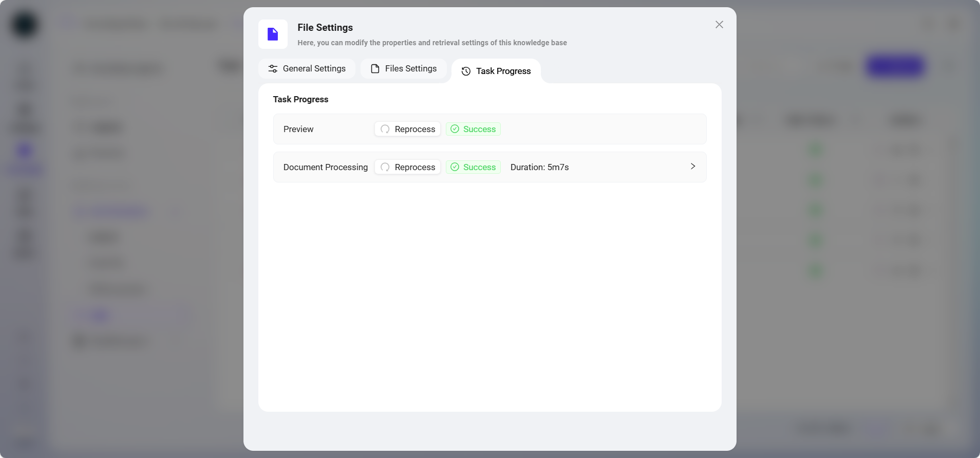Click the Success text in Preview row
980x458 pixels.
[x=479, y=130]
